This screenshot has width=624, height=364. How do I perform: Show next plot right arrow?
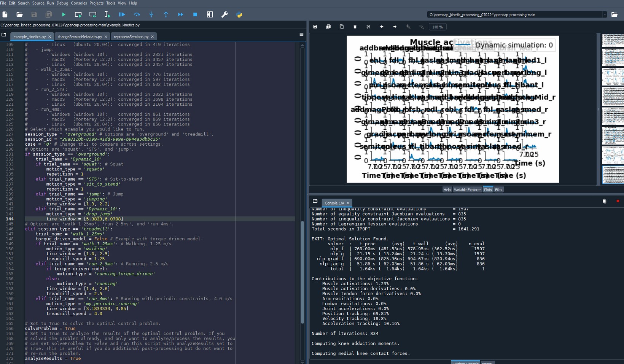(x=395, y=27)
